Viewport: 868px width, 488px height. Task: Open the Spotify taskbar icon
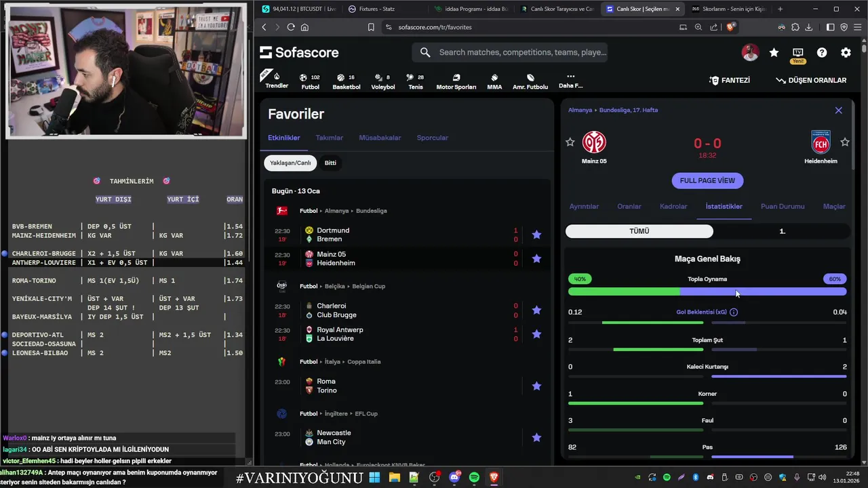[474, 478]
